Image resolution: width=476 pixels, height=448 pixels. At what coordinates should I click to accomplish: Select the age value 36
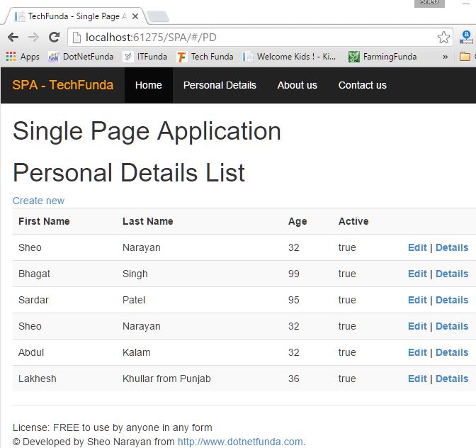pyautogui.click(x=293, y=379)
